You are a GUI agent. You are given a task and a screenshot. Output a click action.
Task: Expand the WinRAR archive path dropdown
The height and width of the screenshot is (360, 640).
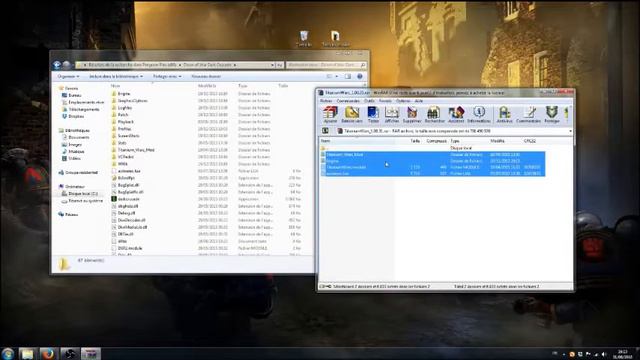pos(570,131)
